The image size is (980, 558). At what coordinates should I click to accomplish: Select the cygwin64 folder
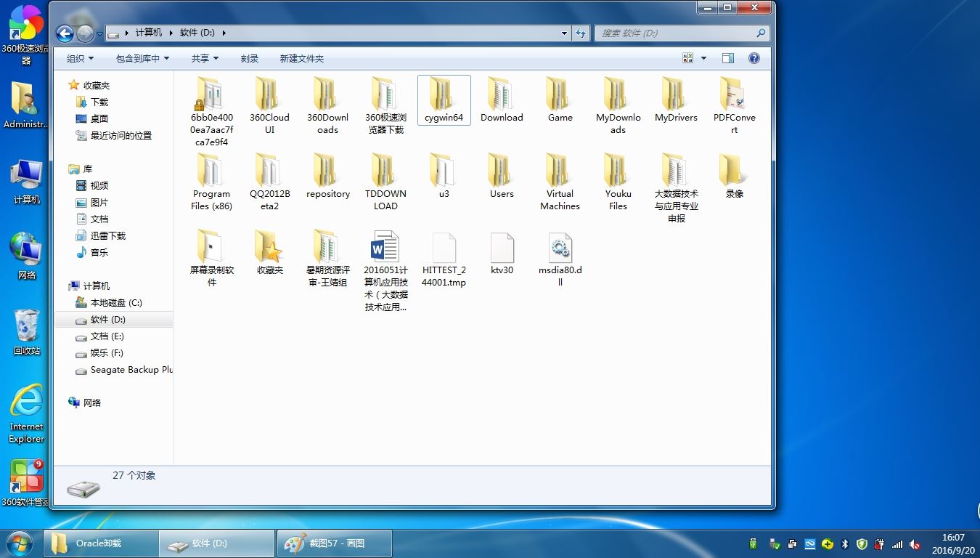444,100
